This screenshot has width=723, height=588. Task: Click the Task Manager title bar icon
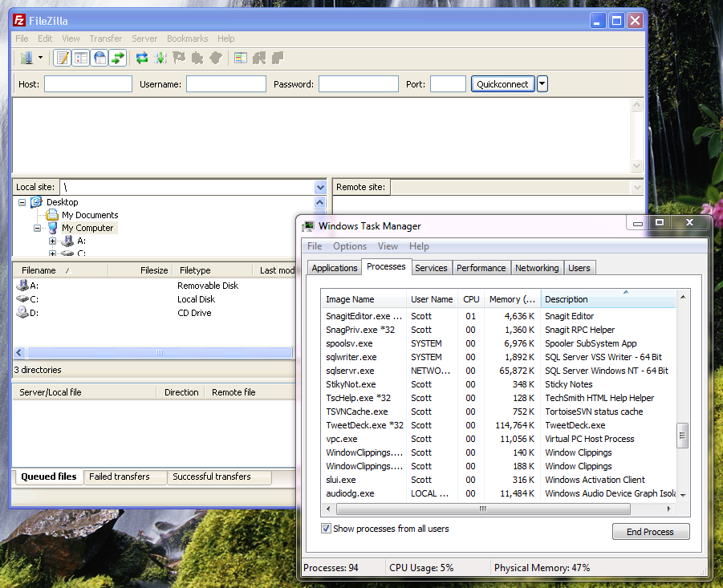coord(308,226)
